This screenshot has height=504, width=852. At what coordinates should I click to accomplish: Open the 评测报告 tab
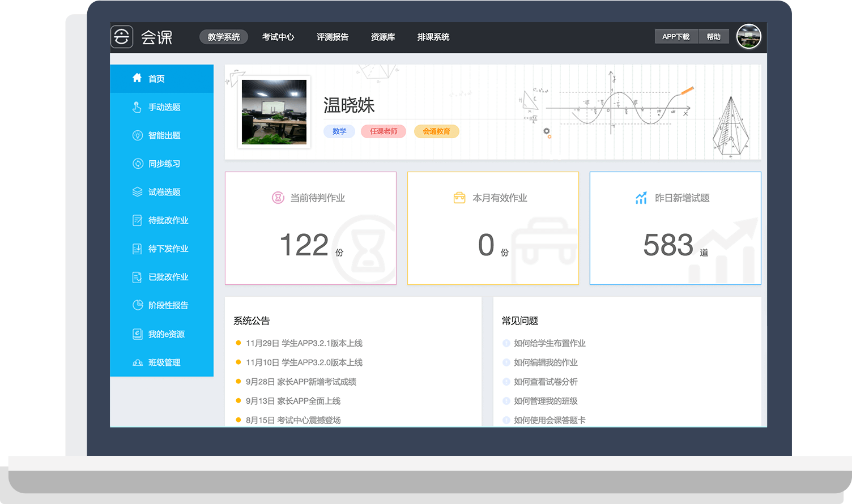tap(333, 37)
